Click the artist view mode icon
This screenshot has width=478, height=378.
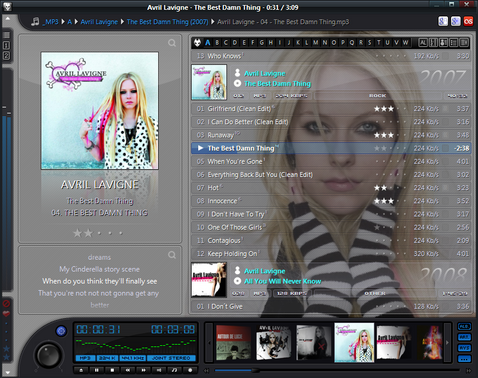tap(443, 42)
